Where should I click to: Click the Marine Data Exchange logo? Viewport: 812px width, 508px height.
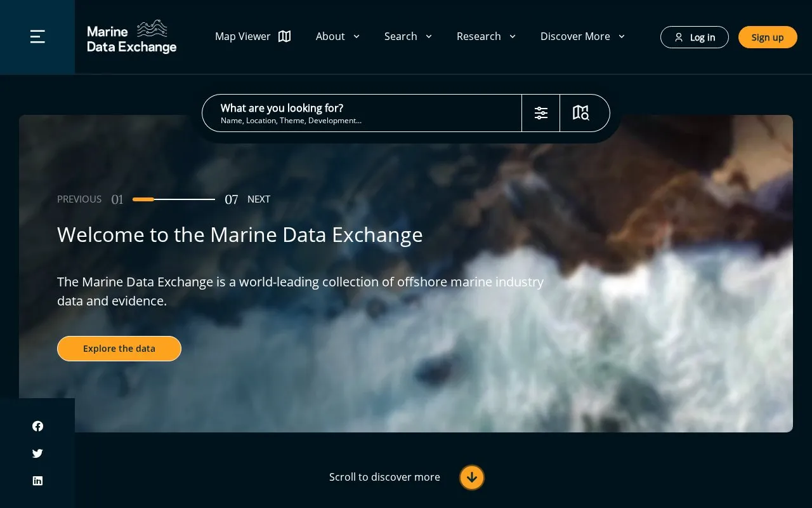pyautogui.click(x=131, y=37)
